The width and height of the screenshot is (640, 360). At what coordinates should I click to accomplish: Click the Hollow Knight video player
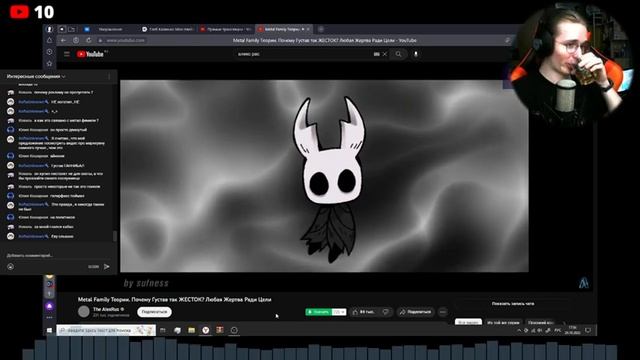coord(324,176)
